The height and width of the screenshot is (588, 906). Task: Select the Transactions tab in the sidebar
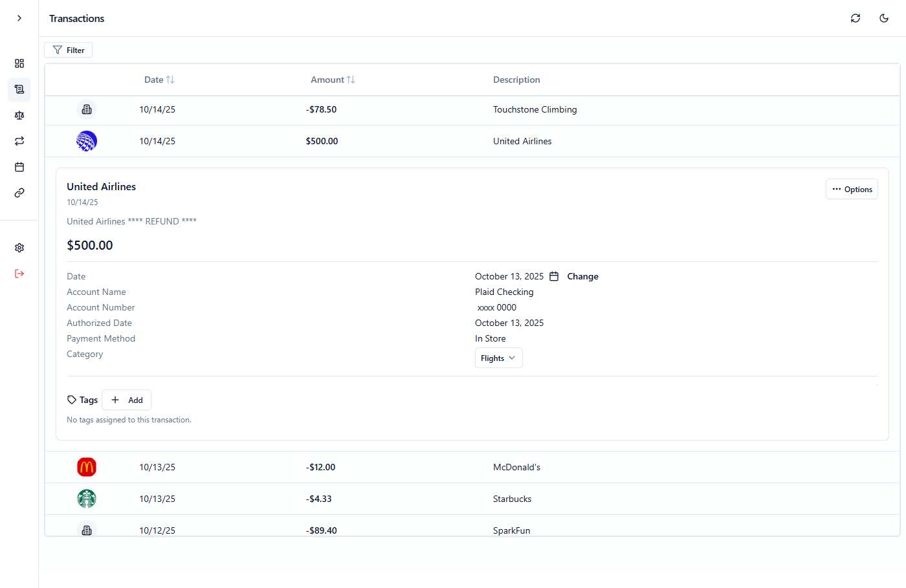pos(19,89)
